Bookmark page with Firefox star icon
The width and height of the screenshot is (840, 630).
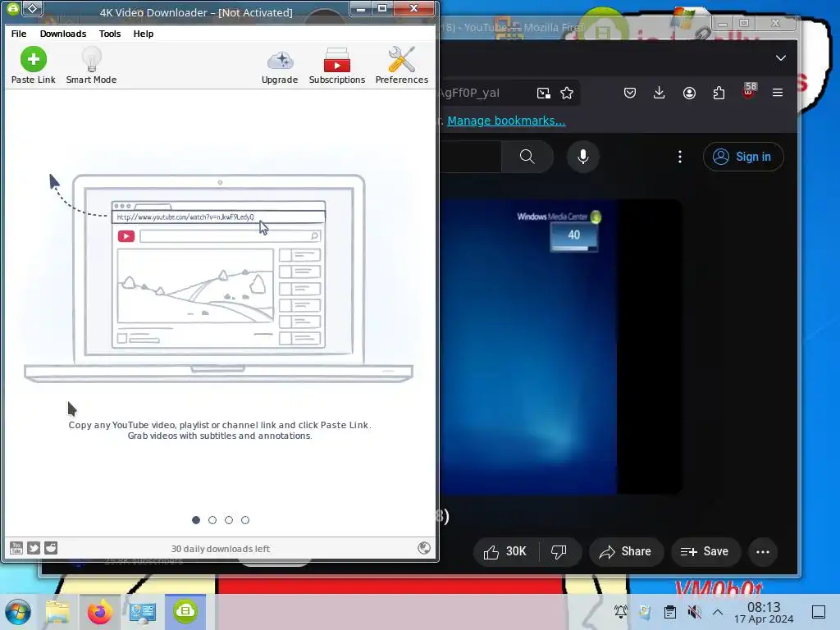click(567, 94)
